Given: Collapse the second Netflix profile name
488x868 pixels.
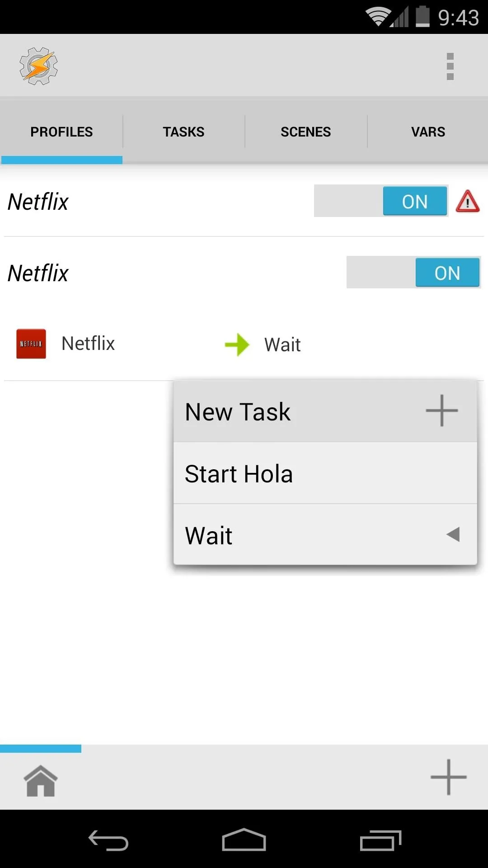Looking at the screenshot, I should point(38,273).
